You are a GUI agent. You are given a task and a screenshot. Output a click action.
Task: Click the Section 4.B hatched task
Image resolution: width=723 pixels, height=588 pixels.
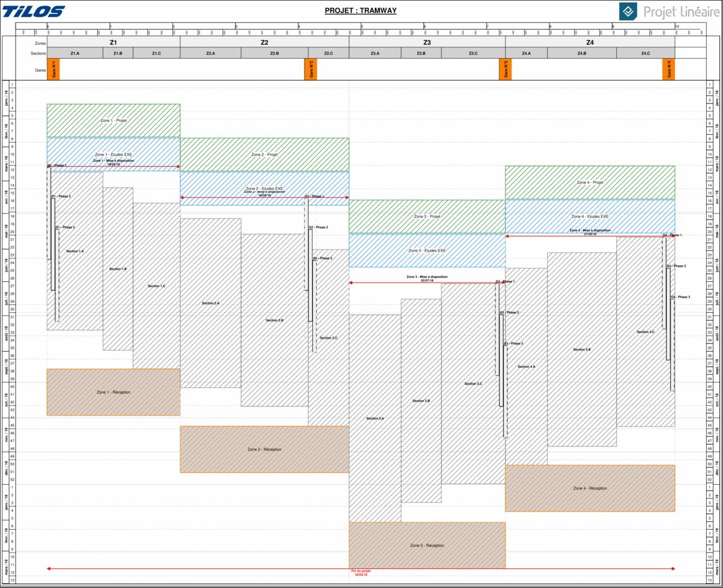[x=581, y=349]
